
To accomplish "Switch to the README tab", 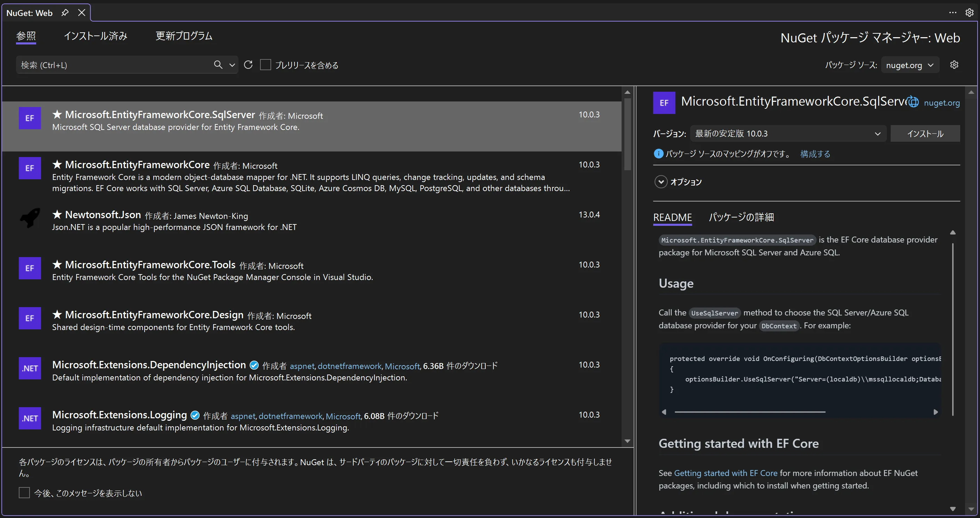I will [x=672, y=217].
